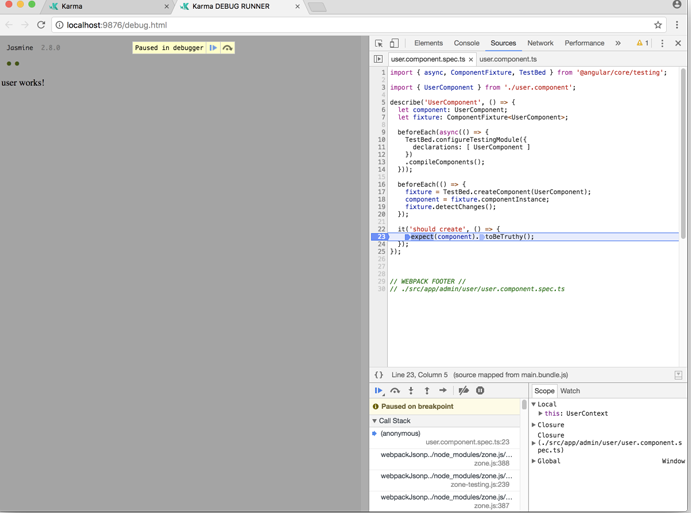Toggle Deactivate breakpoints icon
691x513 pixels.
click(463, 390)
